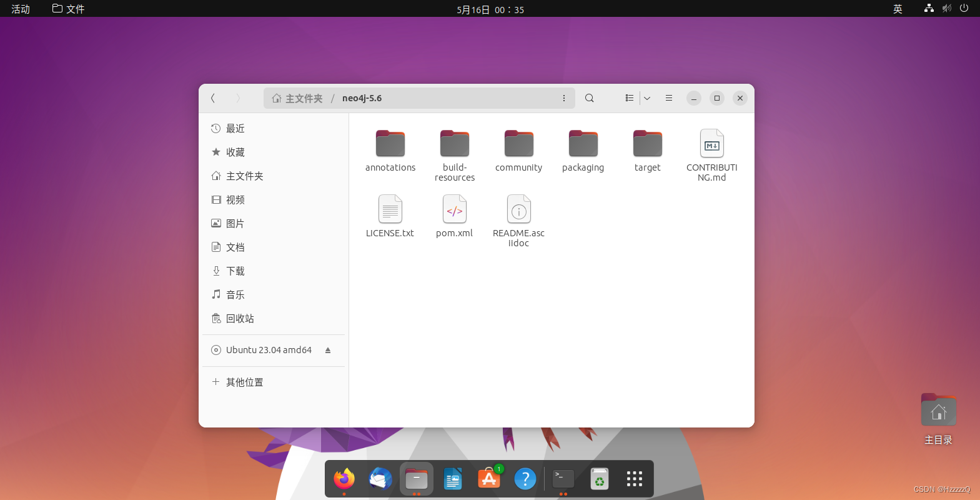Close the Files window

(x=740, y=98)
